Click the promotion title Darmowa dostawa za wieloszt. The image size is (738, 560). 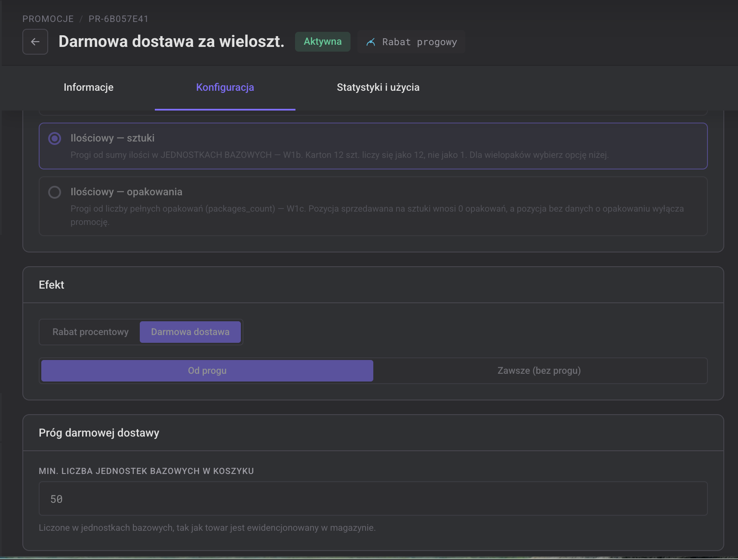click(172, 42)
